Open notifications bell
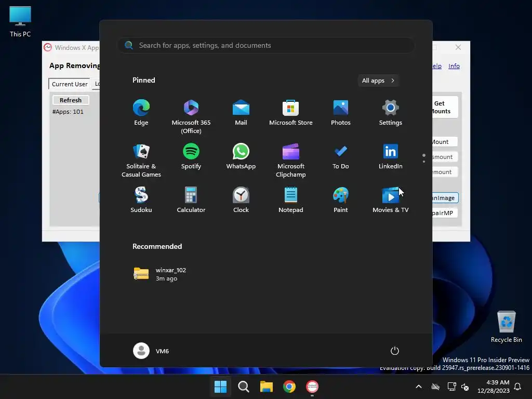This screenshot has height=399, width=532. point(518,387)
